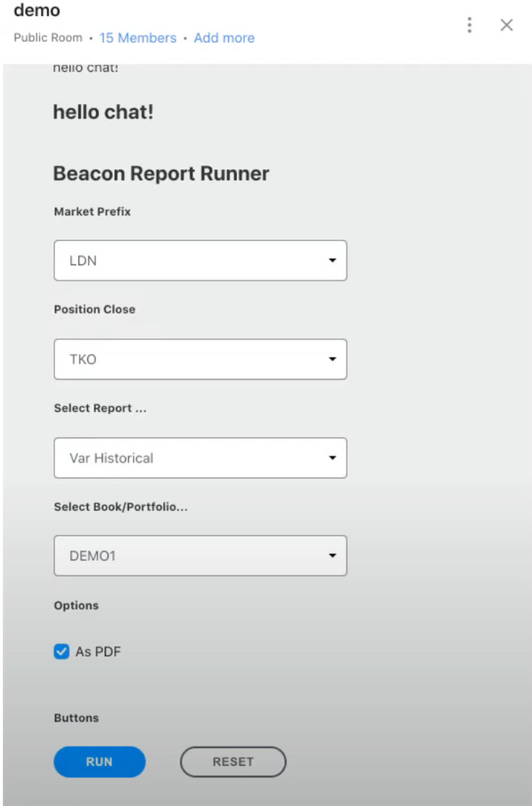Select the bold hello chat! message

103,112
